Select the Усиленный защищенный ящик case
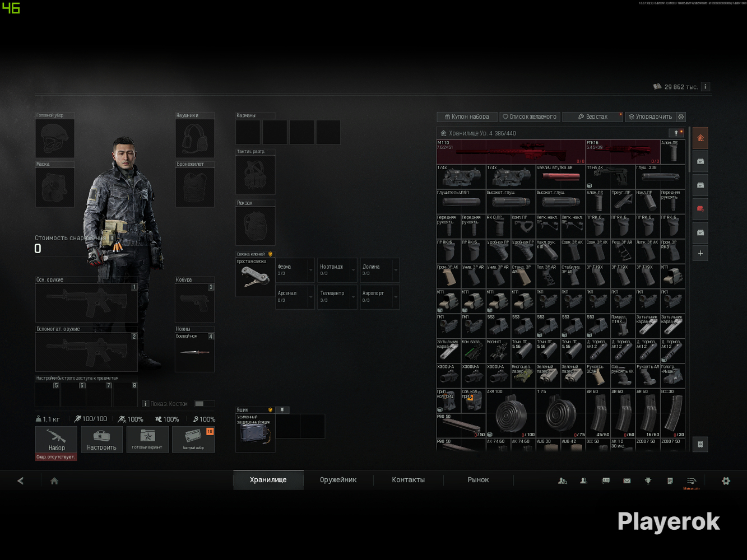Image resolution: width=747 pixels, height=560 pixels. (255, 432)
